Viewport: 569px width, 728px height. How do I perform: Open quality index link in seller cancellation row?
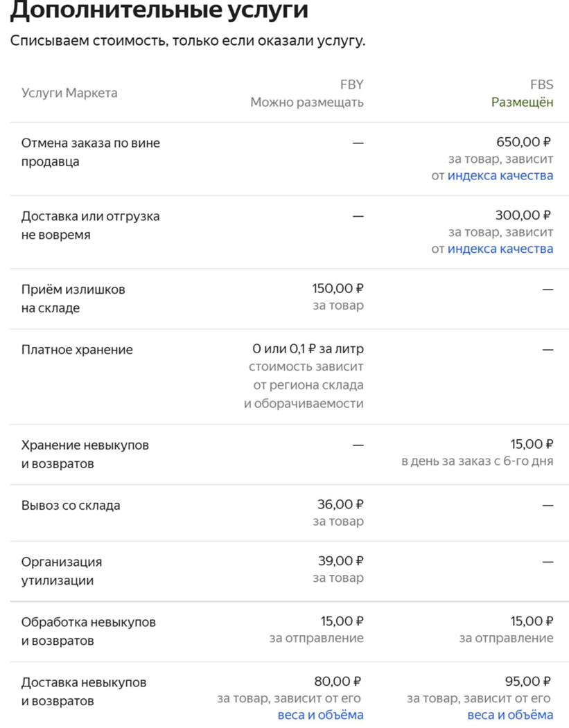(x=500, y=175)
